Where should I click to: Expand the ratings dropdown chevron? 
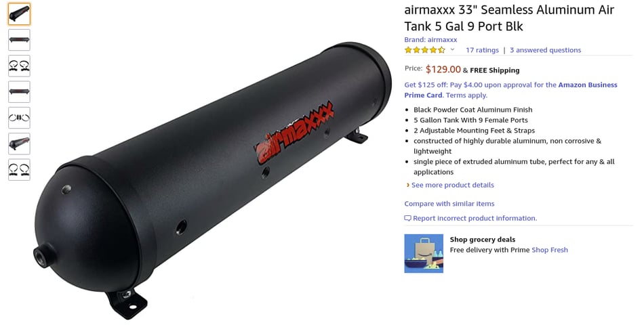452,49
